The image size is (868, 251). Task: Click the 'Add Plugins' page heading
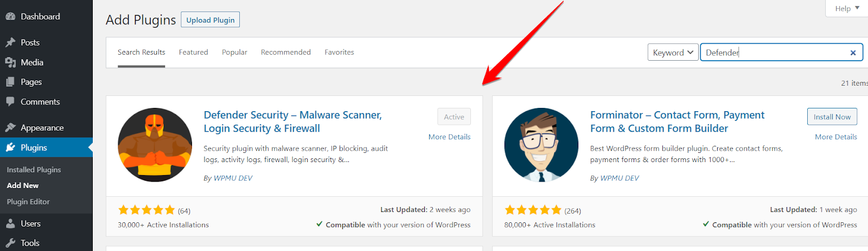point(141,20)
